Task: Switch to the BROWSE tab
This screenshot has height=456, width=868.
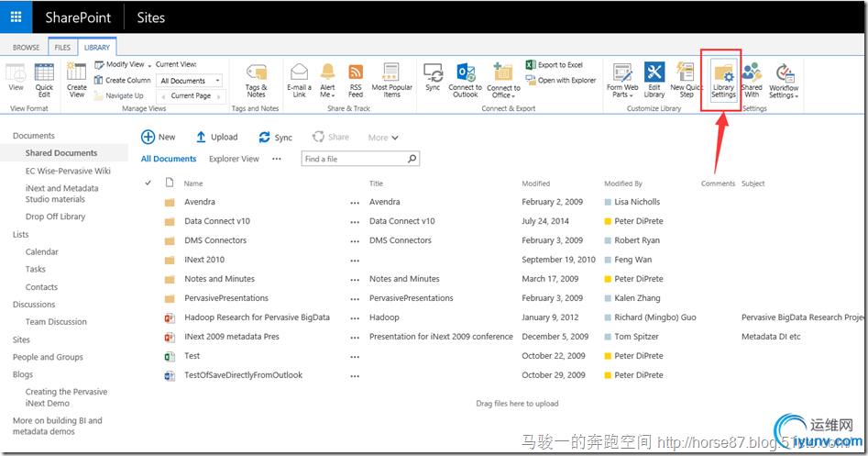Action: click(x=26, y=48)
